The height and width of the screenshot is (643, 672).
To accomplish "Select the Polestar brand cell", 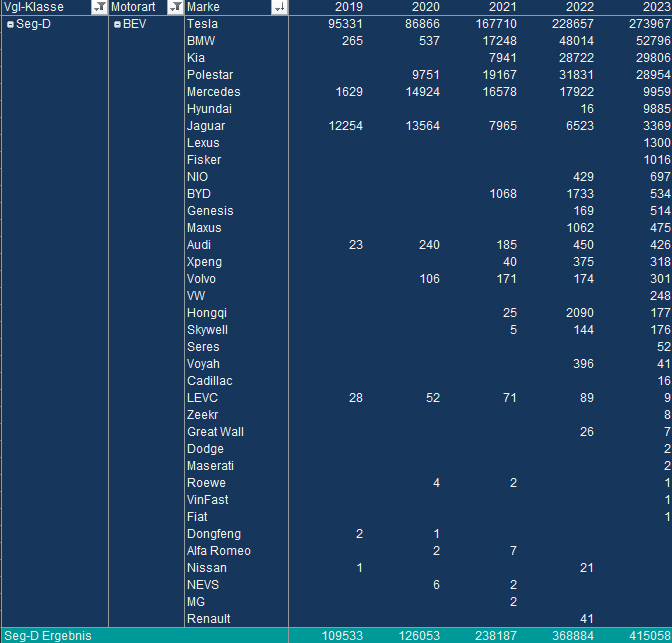I will [209, 75].
